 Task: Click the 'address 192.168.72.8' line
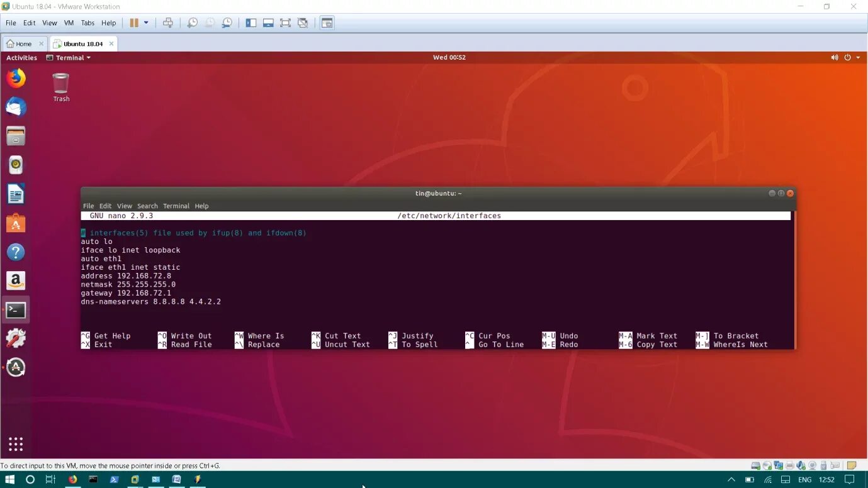(126, 276)
